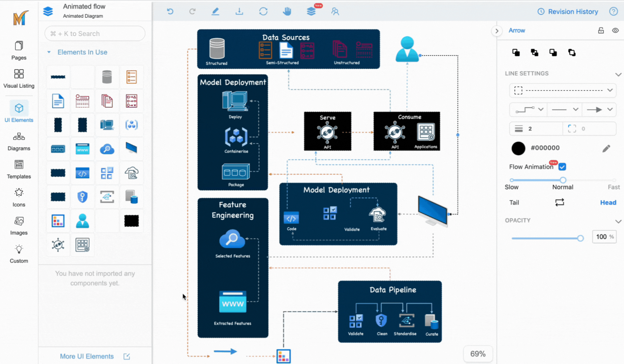Click the black line color swatch
The height and width of the screenshot is (364, 624).
[x=518, y=148]
